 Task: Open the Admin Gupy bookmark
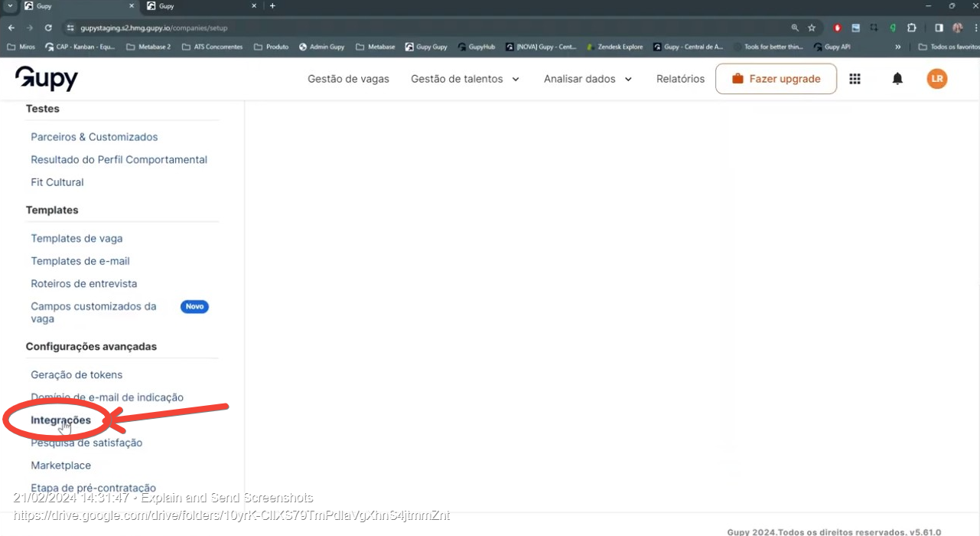[321, 47]
